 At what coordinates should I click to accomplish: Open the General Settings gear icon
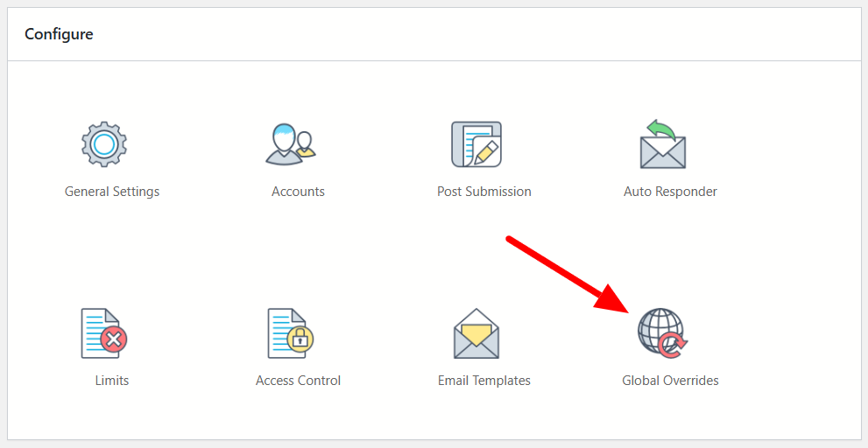pyautogui.click(x=104, y=144)
